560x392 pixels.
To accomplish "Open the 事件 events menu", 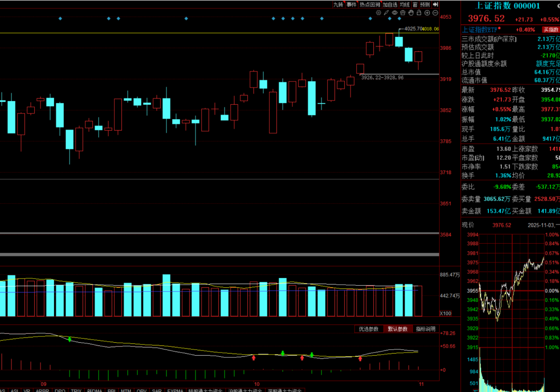I will 352,4.
